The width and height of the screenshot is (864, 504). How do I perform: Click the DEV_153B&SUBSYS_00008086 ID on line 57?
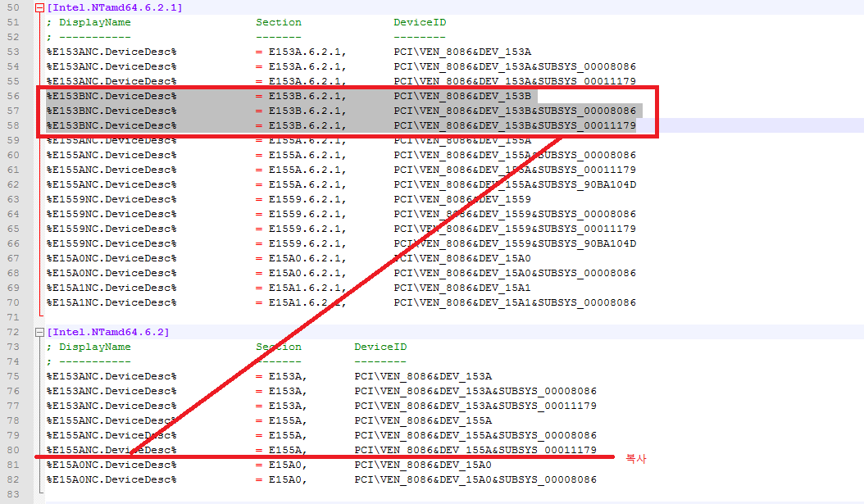[x=515, y=111]
